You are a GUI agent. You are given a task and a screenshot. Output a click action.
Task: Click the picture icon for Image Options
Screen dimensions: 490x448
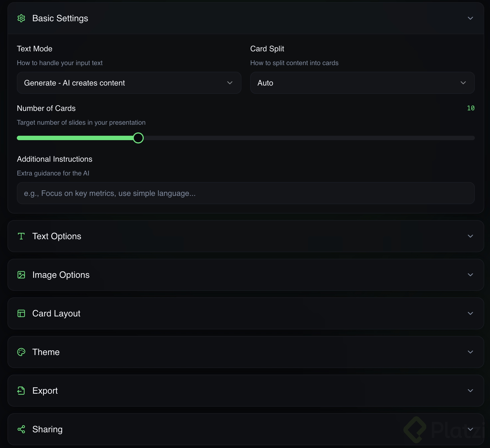click(x=21, y=275)
